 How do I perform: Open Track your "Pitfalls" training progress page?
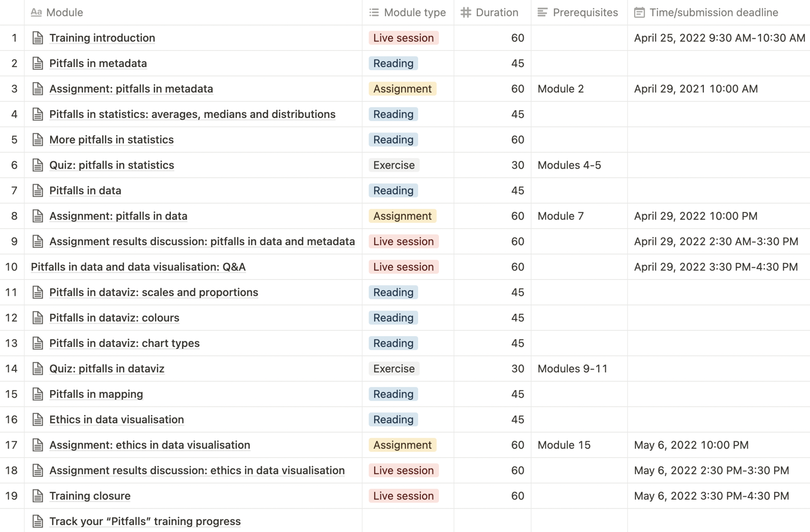(145, 521)
